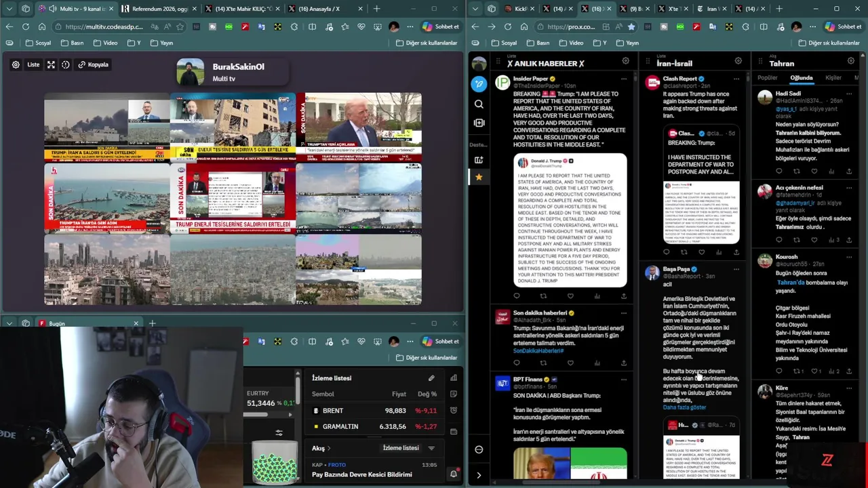
Task: Open Yayın bookmarks folder in left window
Action: 161,43
